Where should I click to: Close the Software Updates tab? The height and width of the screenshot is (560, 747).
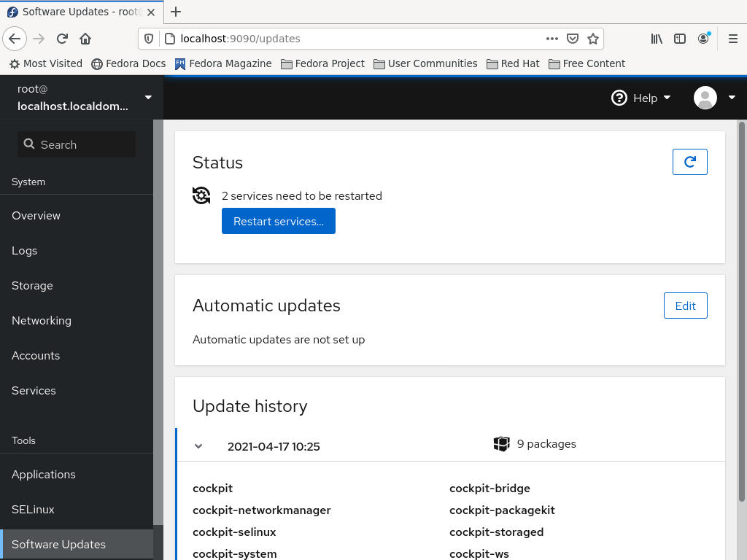click(x=151, y=12)
